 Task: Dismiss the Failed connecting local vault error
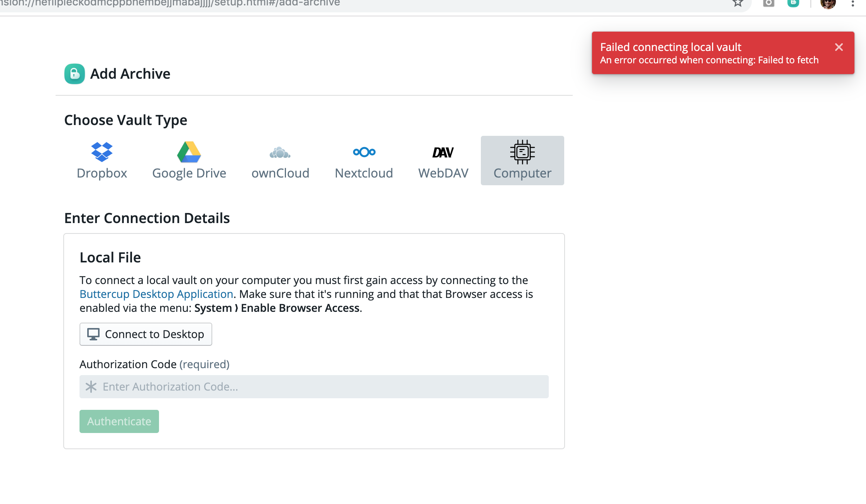tap(839, 47)
